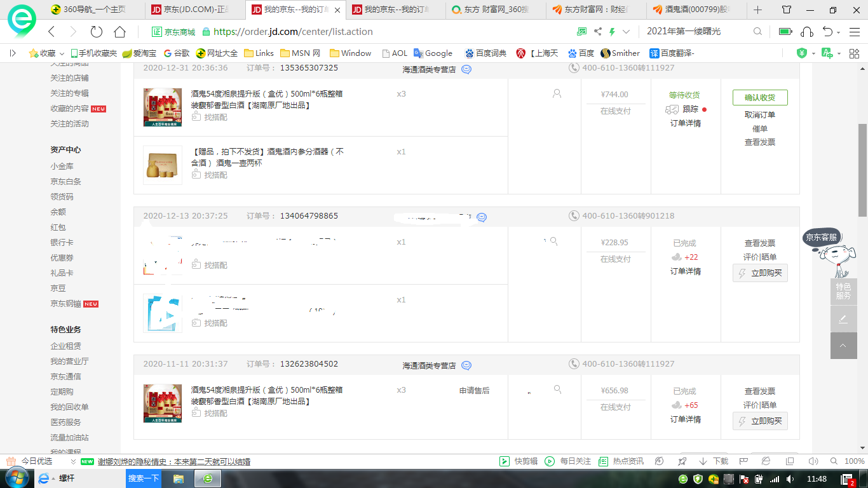Open 小金库 in the sidebar
868x488 pixels.
tap(62, 166)
